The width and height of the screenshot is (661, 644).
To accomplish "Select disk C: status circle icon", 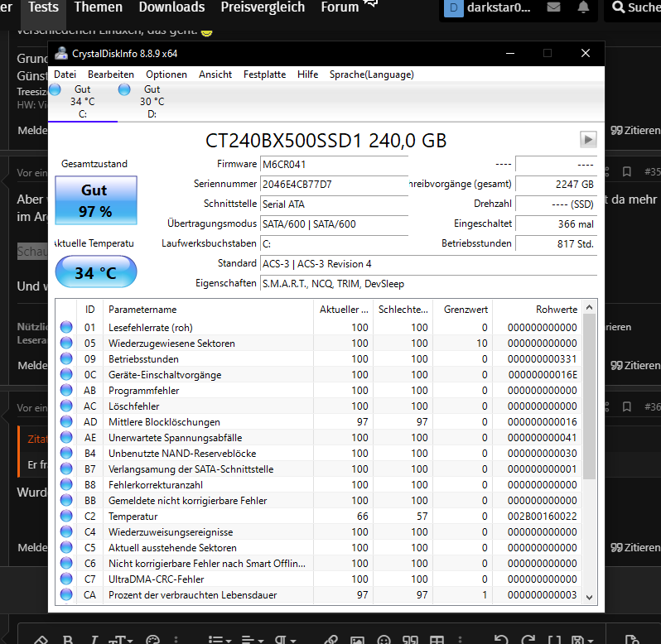I will (x=55, y=89).
